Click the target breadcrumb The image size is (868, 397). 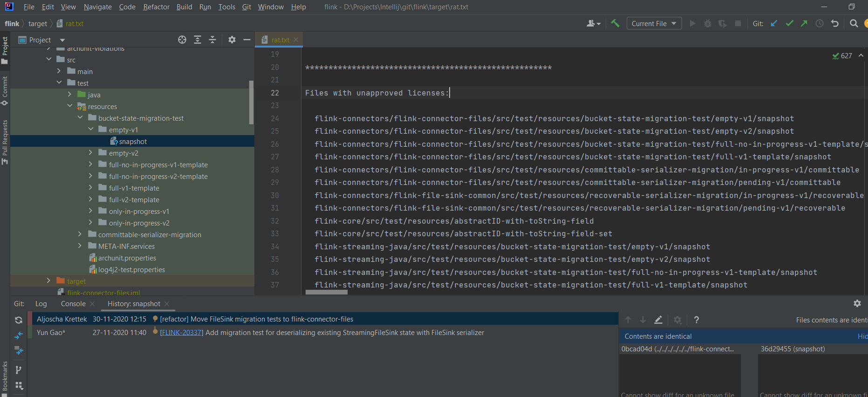(38, 23)
